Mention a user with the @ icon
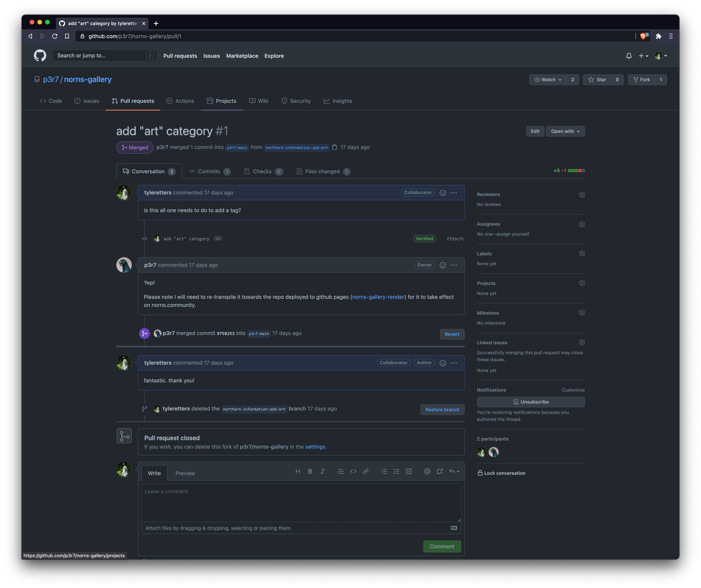Image resolution: width=701 pixels, height=588 pixels. [x=427, y=471]
